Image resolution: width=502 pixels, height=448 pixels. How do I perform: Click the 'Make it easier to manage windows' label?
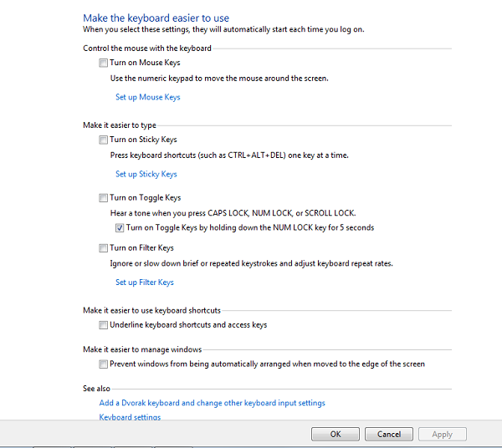pos(142,349)
